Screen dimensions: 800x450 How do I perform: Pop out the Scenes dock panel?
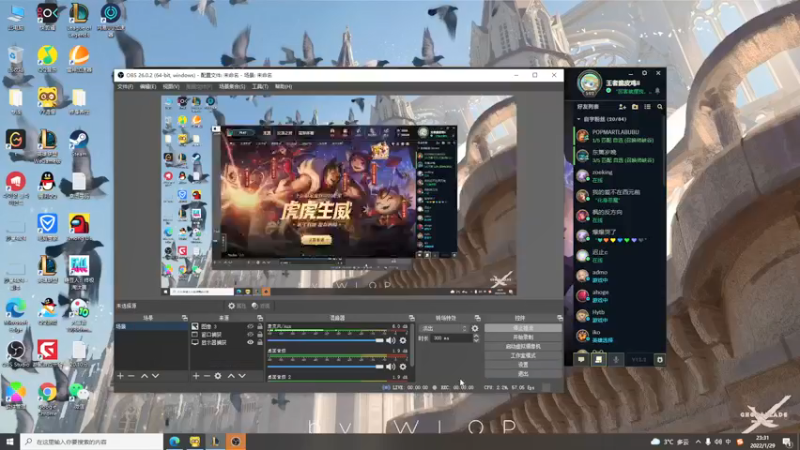pyautogui.click(x=184, y=318)
